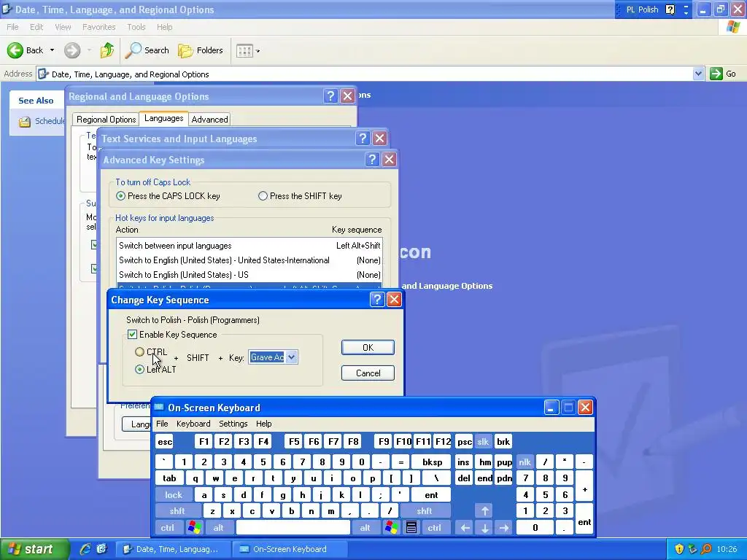Open Search in the Explorer toolbar
The height and width of the screenshot is (560, 747).
point(147,50)
